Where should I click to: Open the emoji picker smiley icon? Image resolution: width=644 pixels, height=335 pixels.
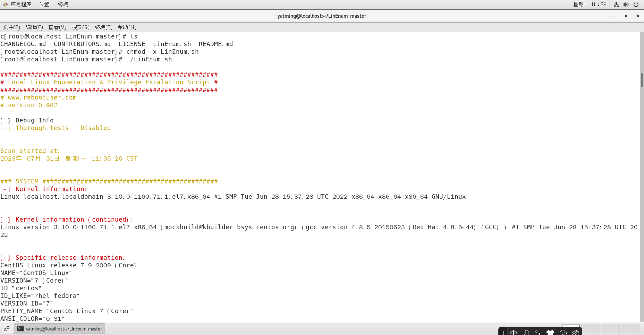point(563,332)
